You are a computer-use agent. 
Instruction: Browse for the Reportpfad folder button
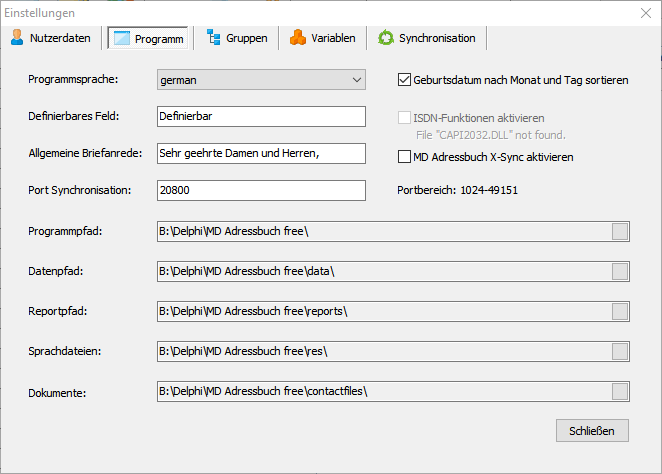click(620, 311)
